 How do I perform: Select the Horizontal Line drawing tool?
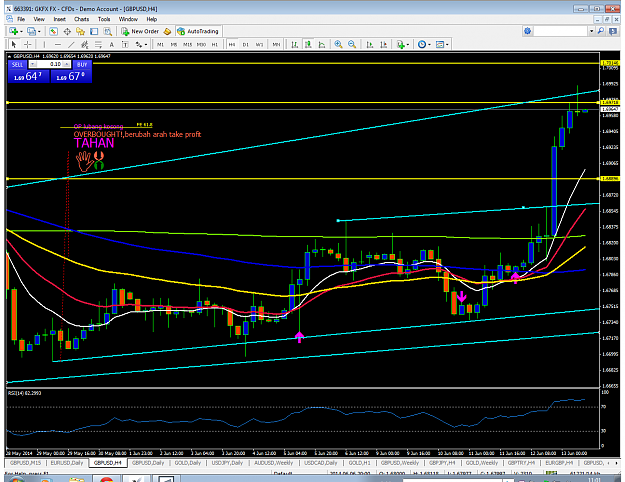[58, 45]
